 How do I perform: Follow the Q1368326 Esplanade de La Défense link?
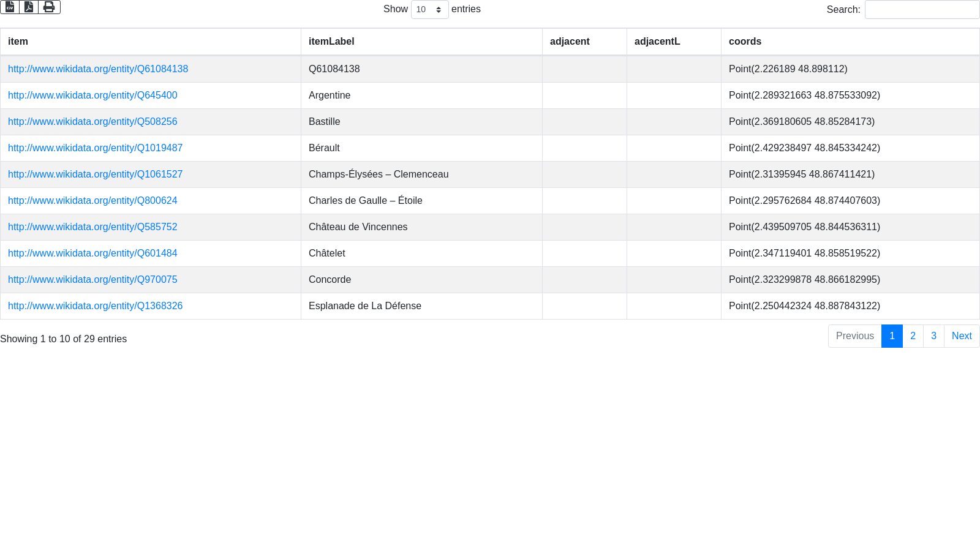(x=95, y=306)
